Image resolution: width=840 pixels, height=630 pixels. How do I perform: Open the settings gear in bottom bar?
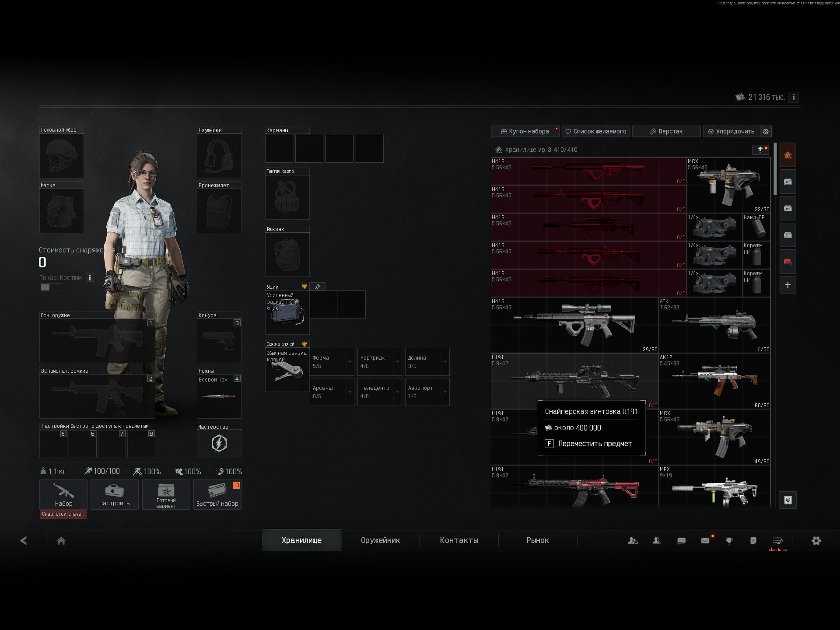point(816,541)
